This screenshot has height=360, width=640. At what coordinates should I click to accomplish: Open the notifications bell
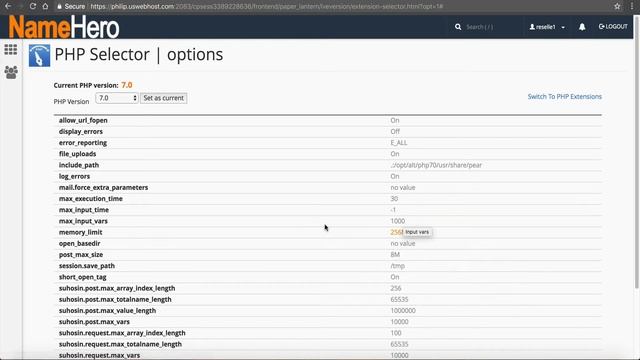tap(582, 27)
